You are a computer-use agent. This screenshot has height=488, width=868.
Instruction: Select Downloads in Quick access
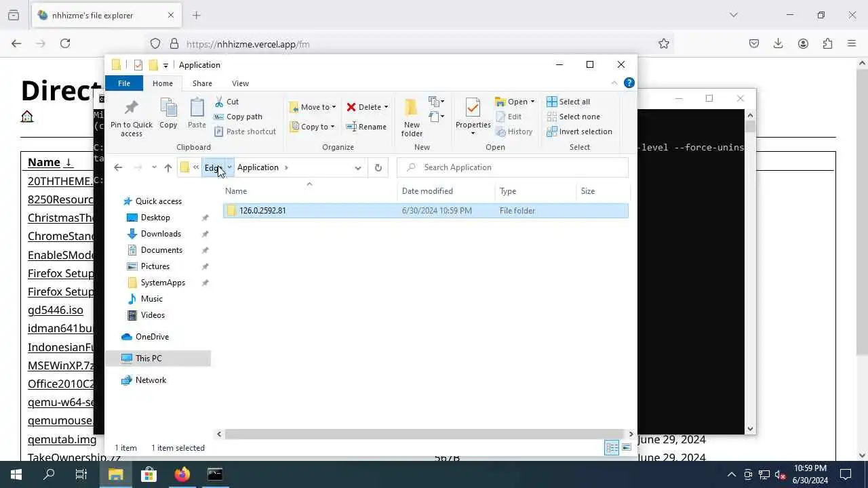coord(161,234)
